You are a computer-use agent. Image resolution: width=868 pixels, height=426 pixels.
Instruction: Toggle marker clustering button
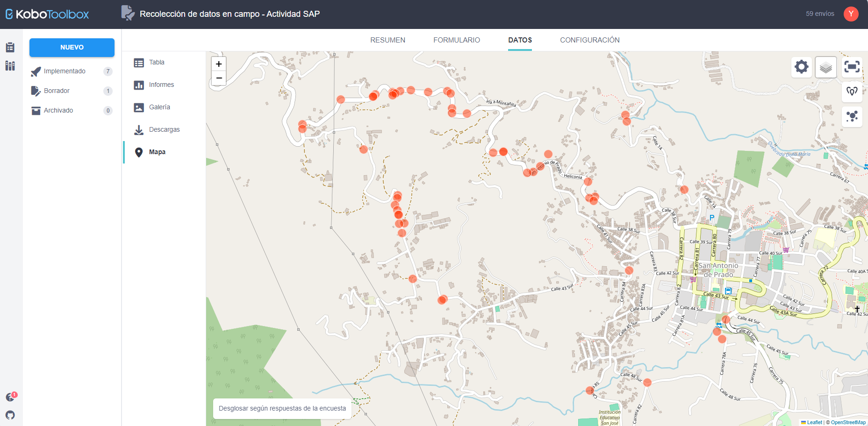852,116
